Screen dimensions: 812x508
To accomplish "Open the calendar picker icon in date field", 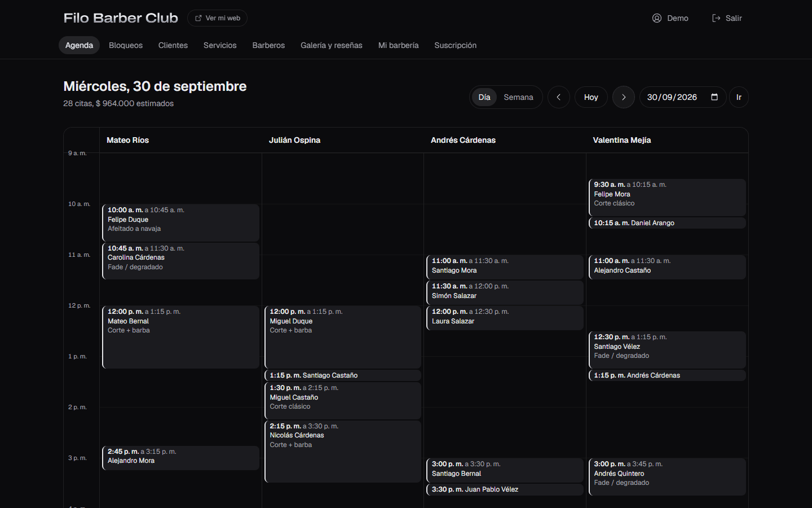I will [714, 97].
